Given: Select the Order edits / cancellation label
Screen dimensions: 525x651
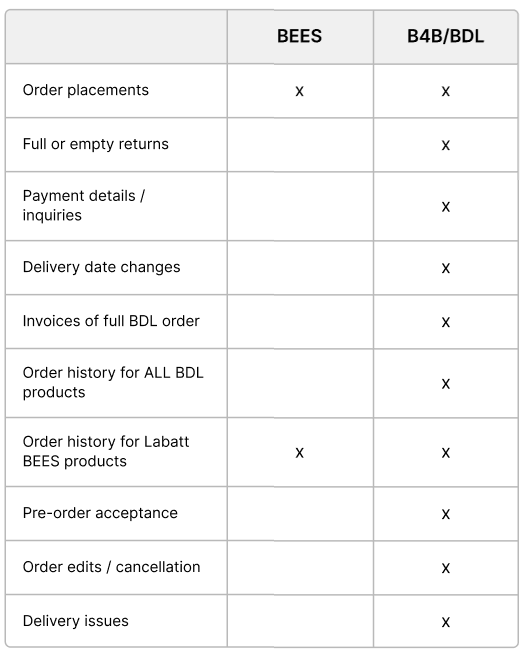Looking at the screenshot, I should click(111, 567).
